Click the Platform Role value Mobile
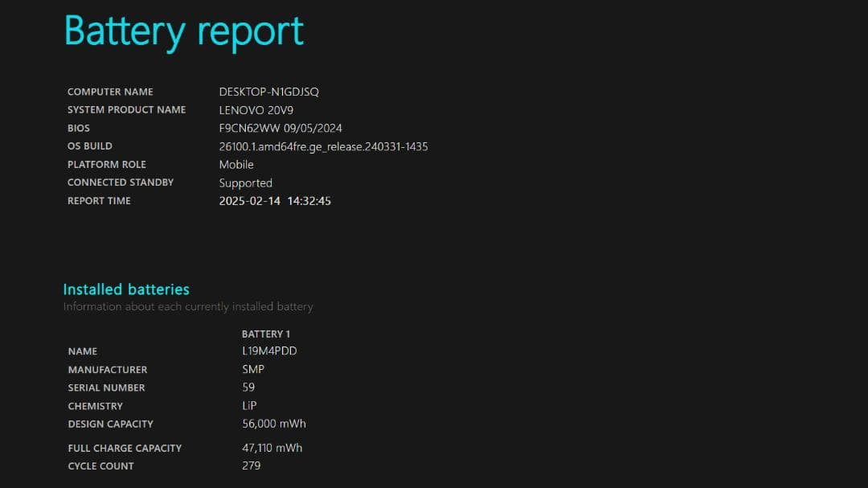 pyautogui.click(x=236, y=165)
